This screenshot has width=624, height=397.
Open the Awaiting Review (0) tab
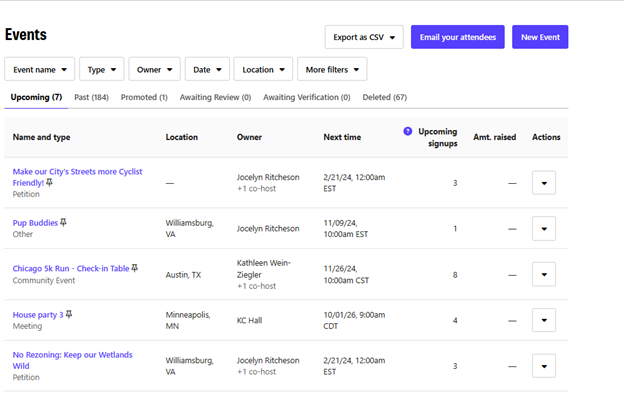click(x=215, y=97)
